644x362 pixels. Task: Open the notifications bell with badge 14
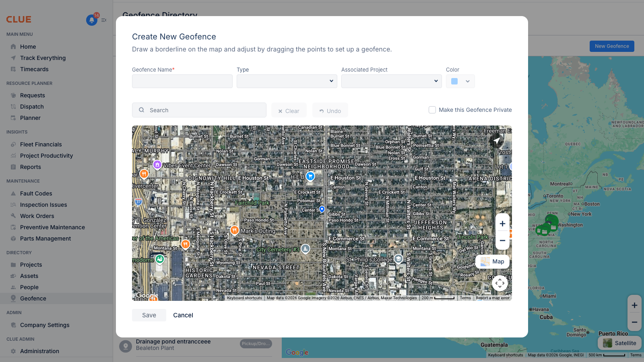(x=91, y=21)
